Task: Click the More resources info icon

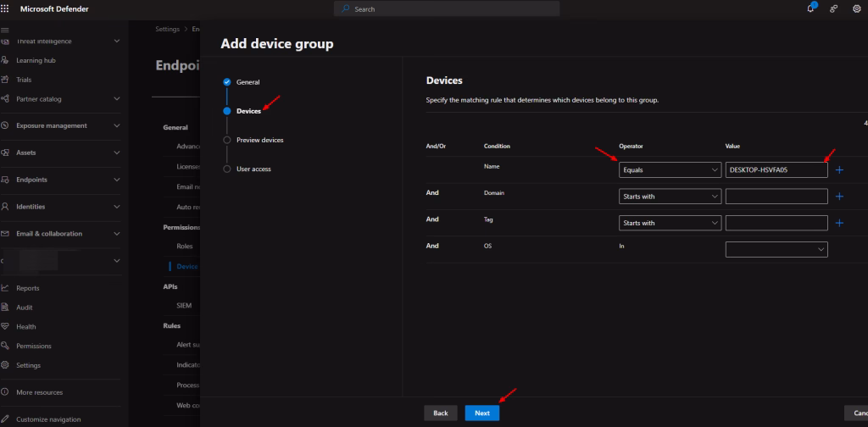Action: (x=5, y=392)
